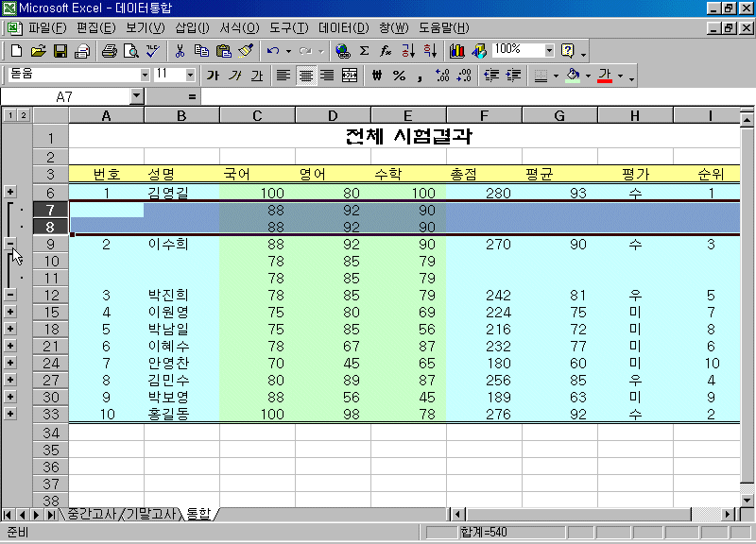Open Paste Function fx icon
756x544 pixels.
[386, 51]
